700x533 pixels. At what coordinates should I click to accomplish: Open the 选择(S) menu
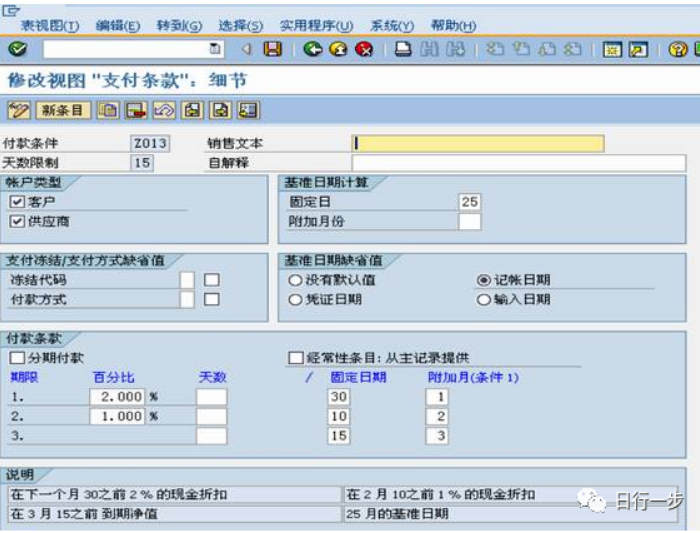coord(241,25)
